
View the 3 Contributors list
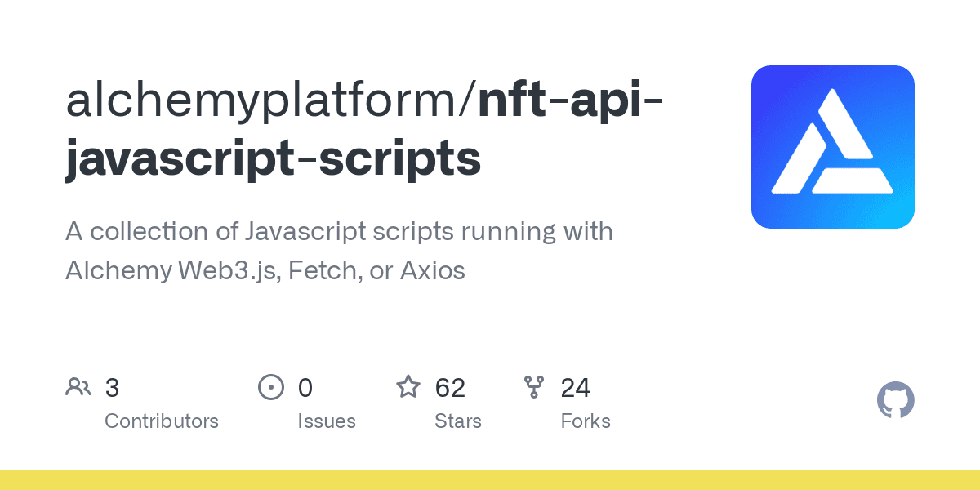(x=162, y=421)
